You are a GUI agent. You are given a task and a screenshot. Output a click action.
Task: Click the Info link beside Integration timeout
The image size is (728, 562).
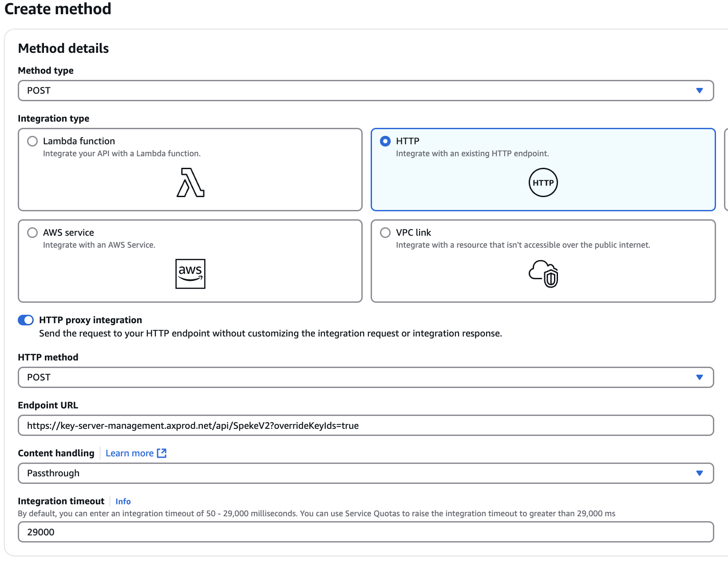tap(123, 501)
